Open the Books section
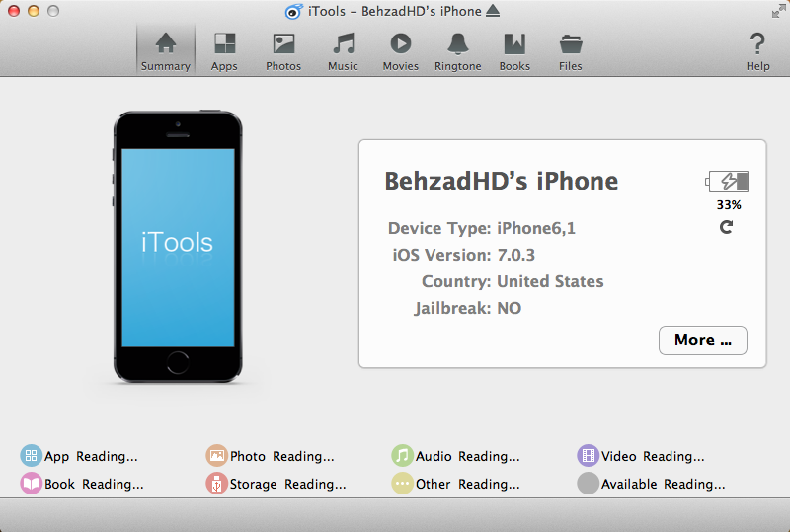 (x=514, y=51)
